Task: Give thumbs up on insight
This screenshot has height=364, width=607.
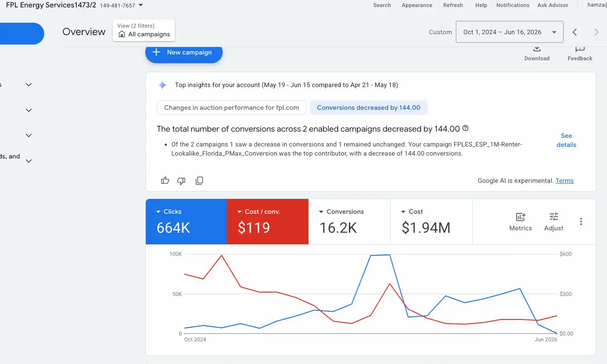Action: point(165,180)
